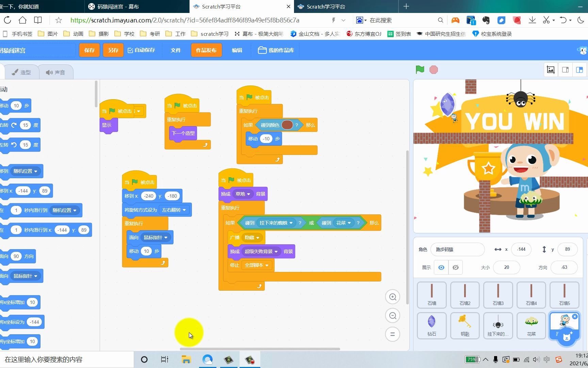Viewport: 588px width, 368px height.
Task: Switch to the small stage layout icon
Action: (565, 70)
